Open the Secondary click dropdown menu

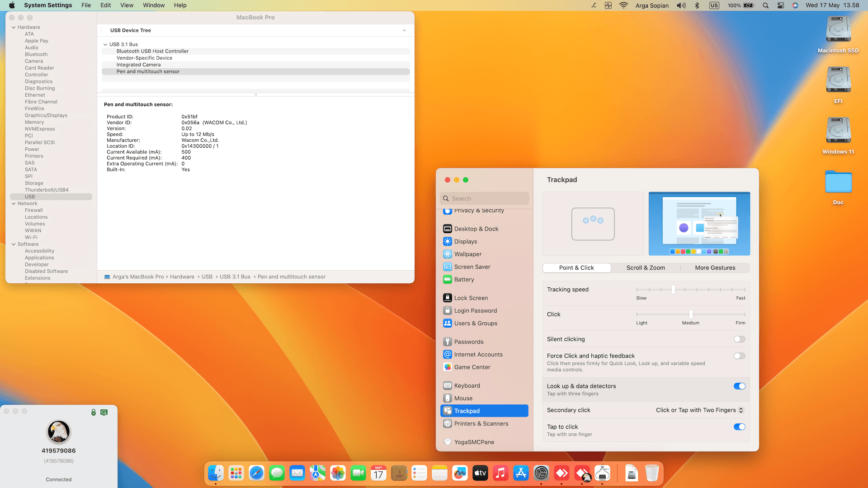click(699, 410)
